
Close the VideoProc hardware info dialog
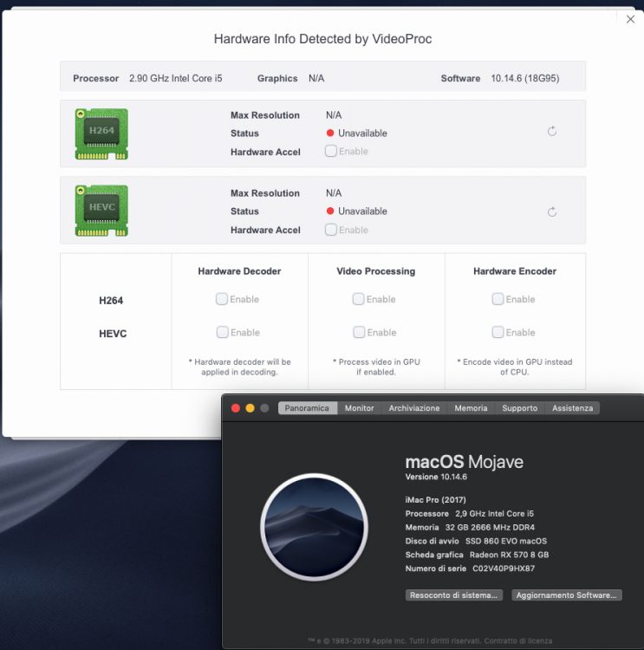tap(630, 19)
